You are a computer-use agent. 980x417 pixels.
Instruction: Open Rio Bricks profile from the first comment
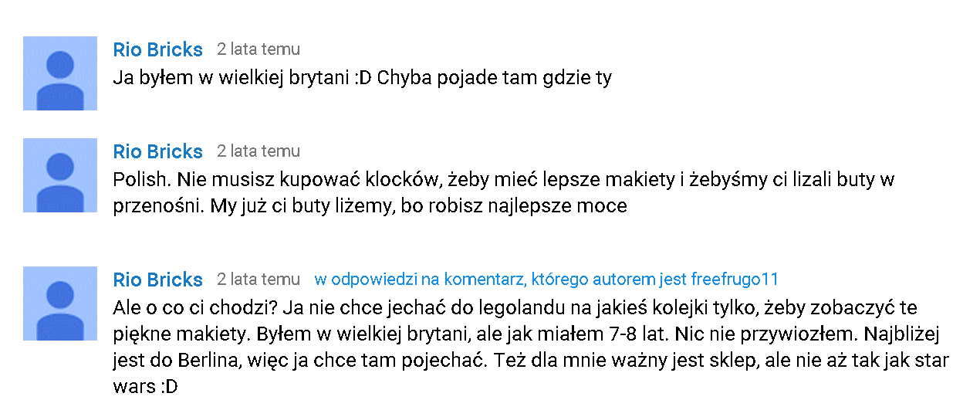tap(157, 50)
